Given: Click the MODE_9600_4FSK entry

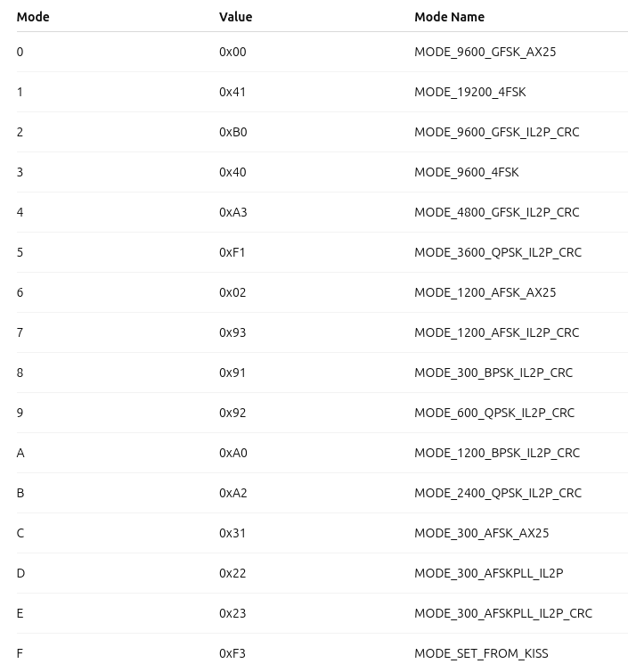Looking at the screenshot, I should pyautogui.click(x=466, y=172).
